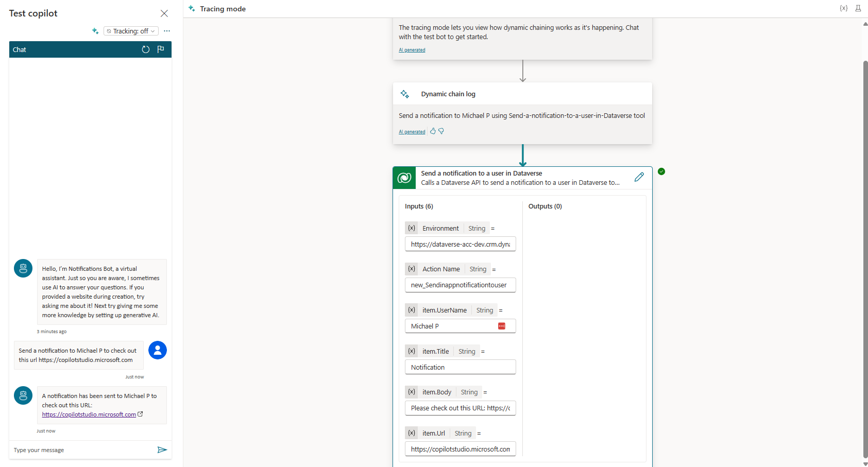Image resolution: width=868 pixels, height=467 pixels.
Task: Click thumbs up on Dynamic chain log
Action: [x=433, y=131]
